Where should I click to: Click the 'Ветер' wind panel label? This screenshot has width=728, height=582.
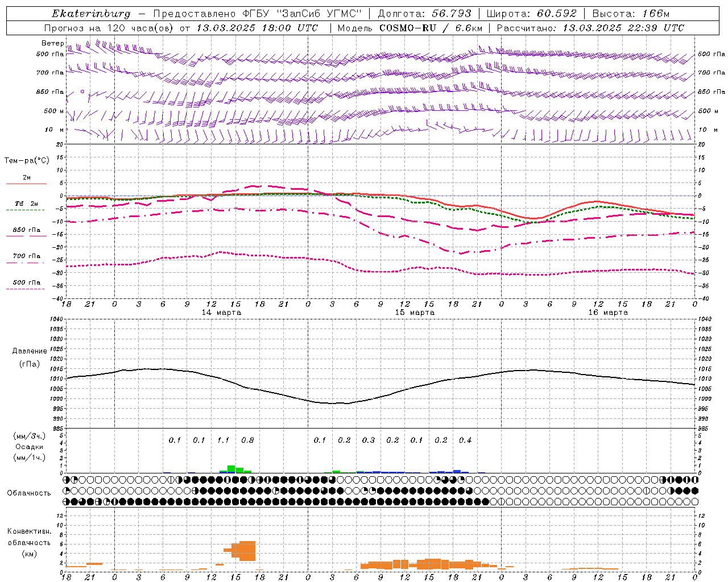[53, 43]
